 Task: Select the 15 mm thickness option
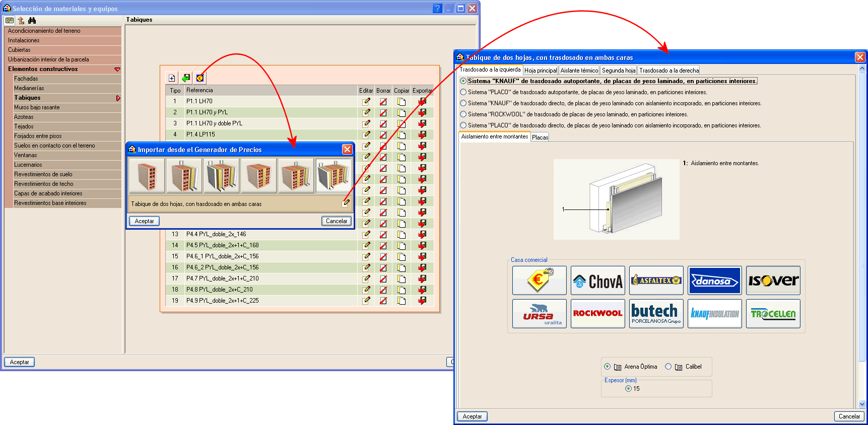pos(628,389)
